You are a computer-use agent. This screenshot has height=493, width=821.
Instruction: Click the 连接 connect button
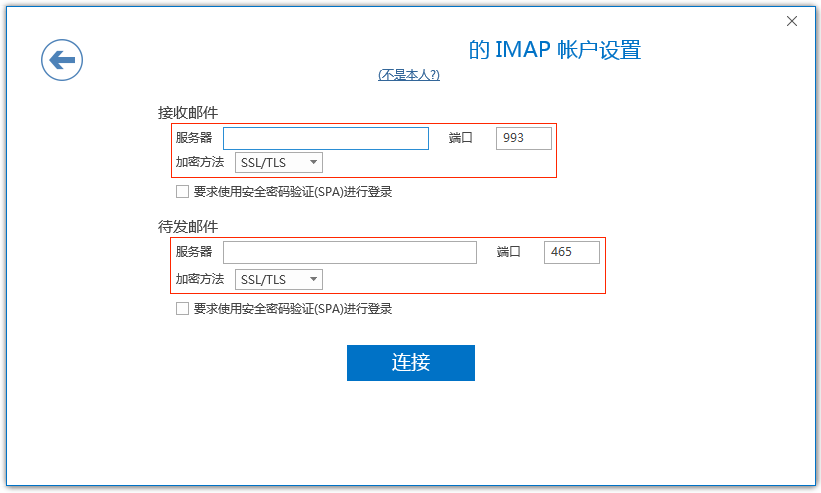point(411,363)
